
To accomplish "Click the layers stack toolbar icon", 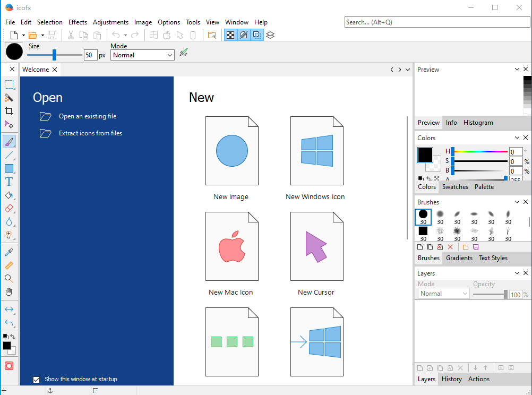I will (x=270, y=35).
